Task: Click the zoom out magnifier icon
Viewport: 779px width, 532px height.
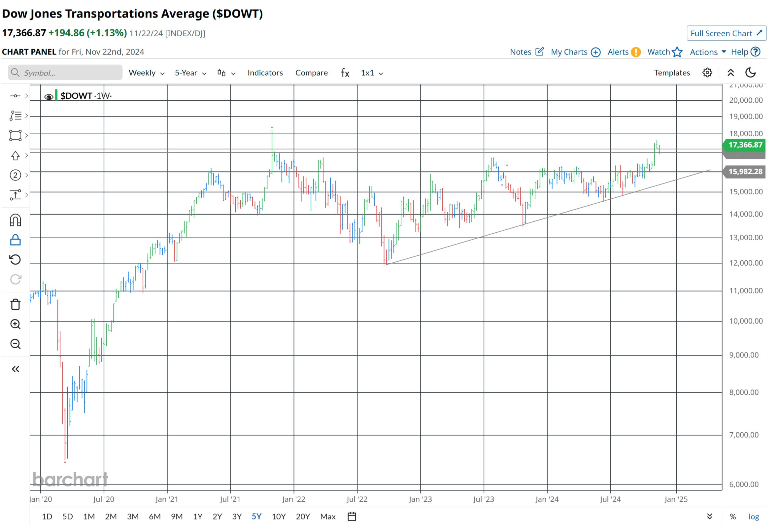Action: pyautogui.click(x=16, y=344)
